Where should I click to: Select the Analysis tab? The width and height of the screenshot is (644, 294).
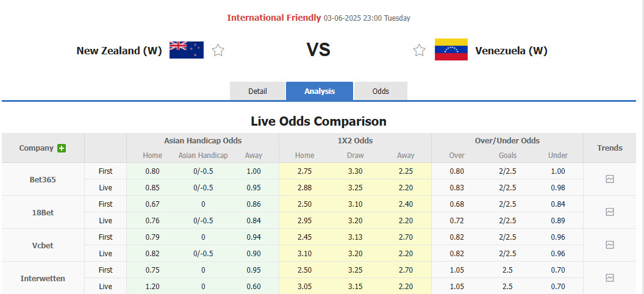(x=320, y=91)
